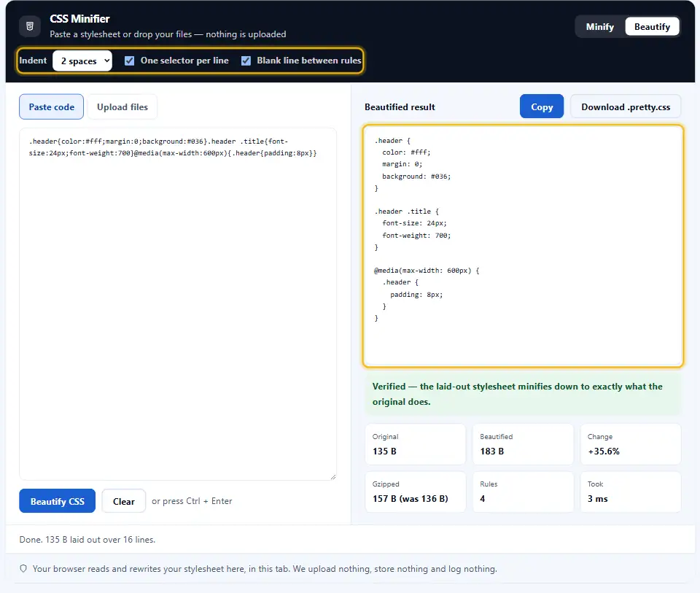The width and height of the screenshot is (700, 593).
Task: Click the 'or press Ctrl + Enter' hint
Action: tap(192, 501)
